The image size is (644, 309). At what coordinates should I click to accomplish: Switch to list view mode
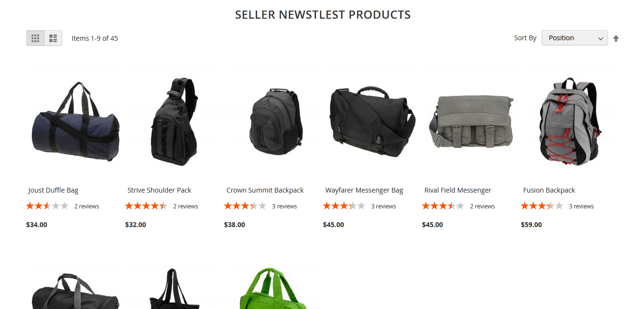(x=53, y=38)
